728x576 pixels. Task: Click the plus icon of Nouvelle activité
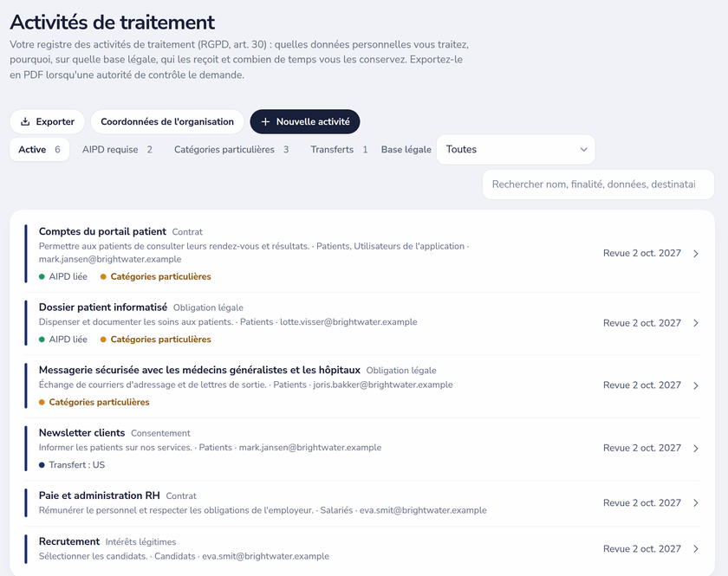[265, 121]
